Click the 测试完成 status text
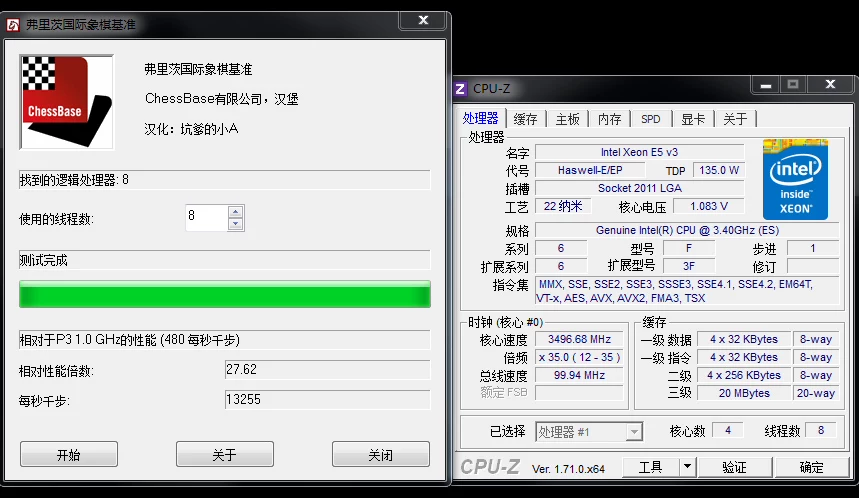 coord(43,260)
